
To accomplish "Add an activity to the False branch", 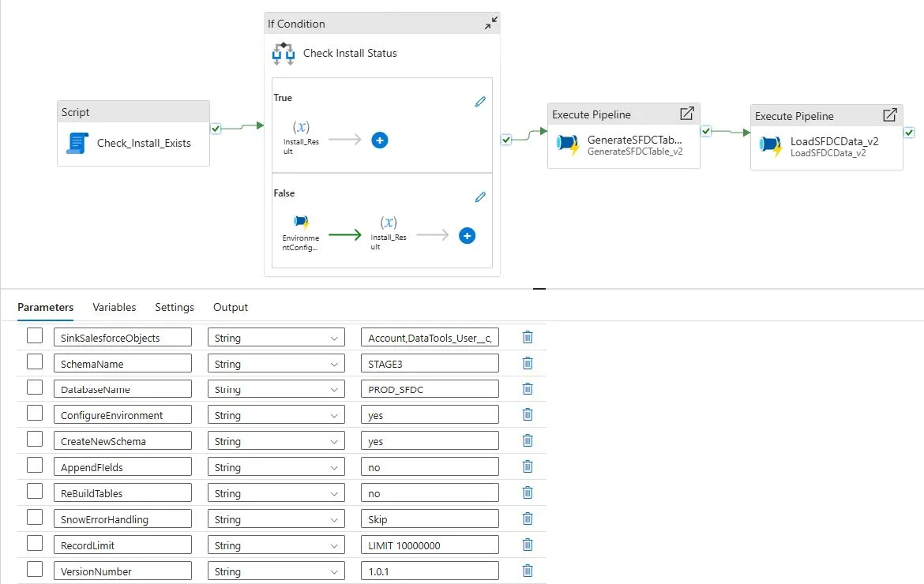I will click(467, 235).
